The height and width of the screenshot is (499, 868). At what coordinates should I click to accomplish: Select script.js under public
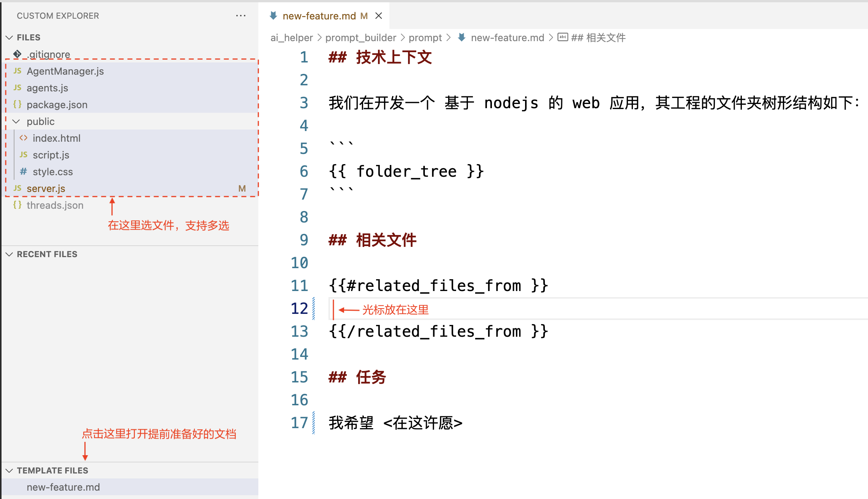[130, 155]
